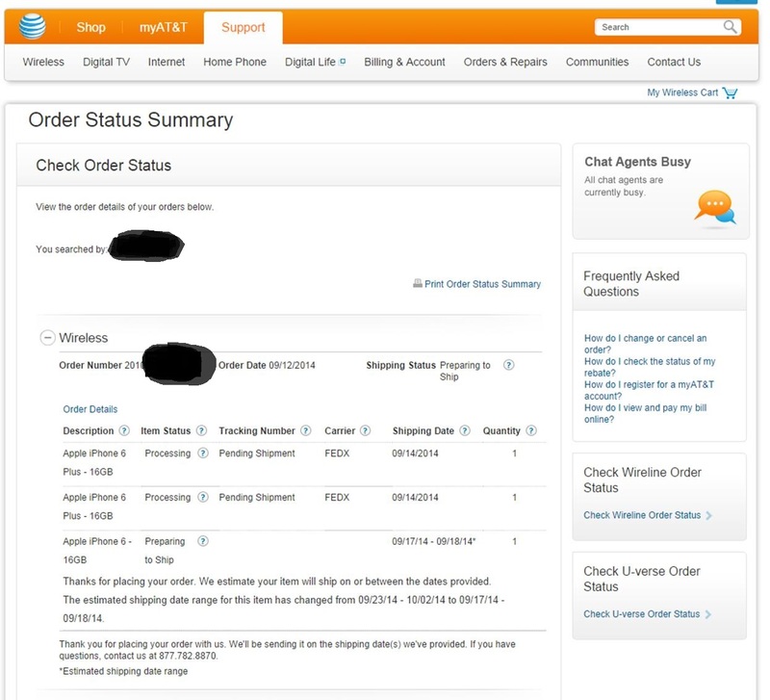This screenshot has width=770, height=700.
Task: Collapse the Wireless order section
Action: [x=47, y=337]
